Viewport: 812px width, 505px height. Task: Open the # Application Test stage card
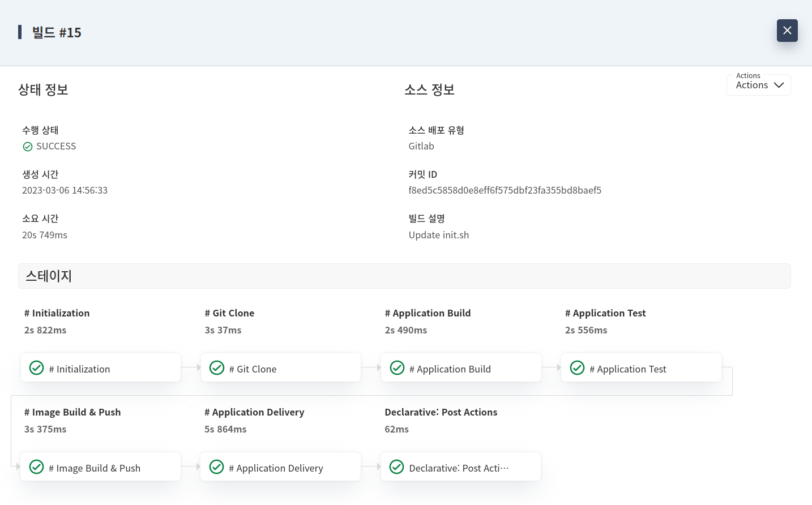[642, 368]
